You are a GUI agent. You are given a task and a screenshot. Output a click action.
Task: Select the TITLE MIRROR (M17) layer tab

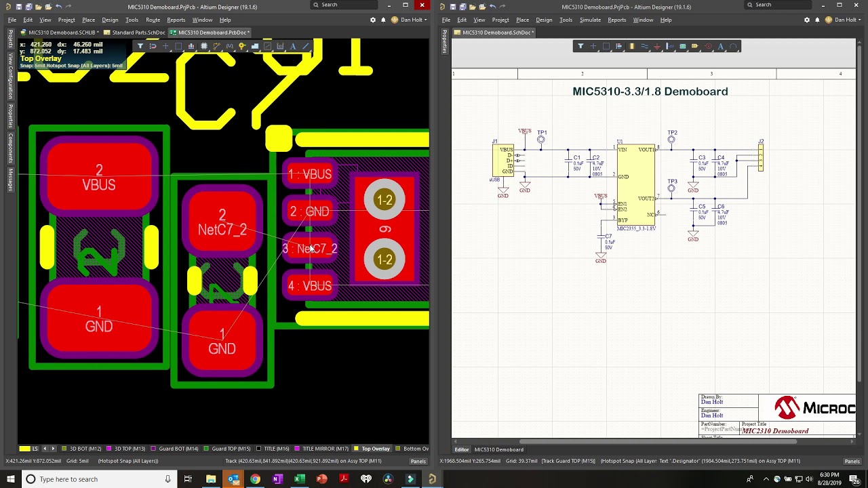click(321, 449)
